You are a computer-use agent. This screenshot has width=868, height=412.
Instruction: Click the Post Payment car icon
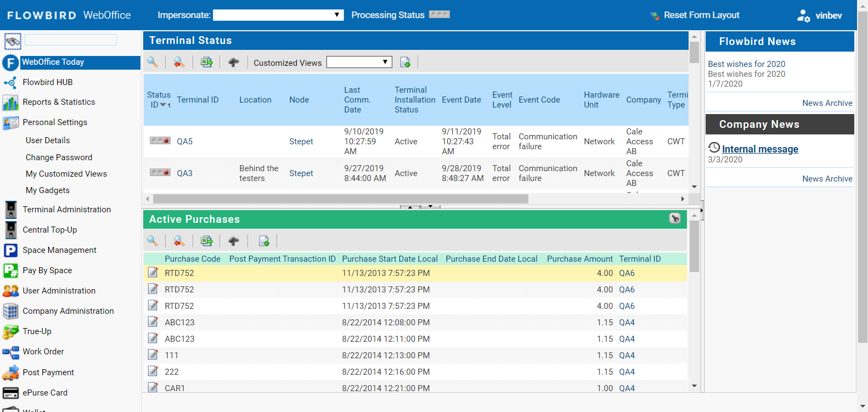click(x=10, y=373)
